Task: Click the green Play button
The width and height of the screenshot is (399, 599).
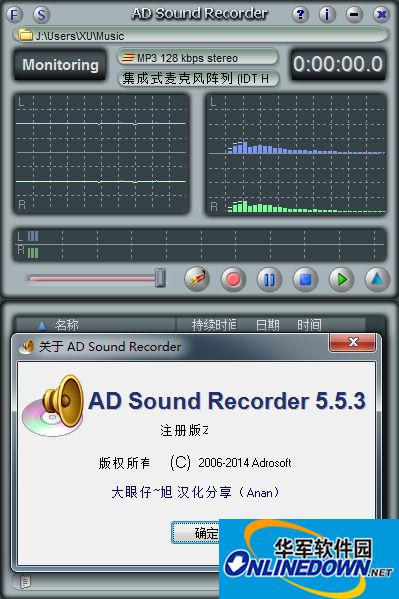Action: pyautogui.click(x=341, y=279)
